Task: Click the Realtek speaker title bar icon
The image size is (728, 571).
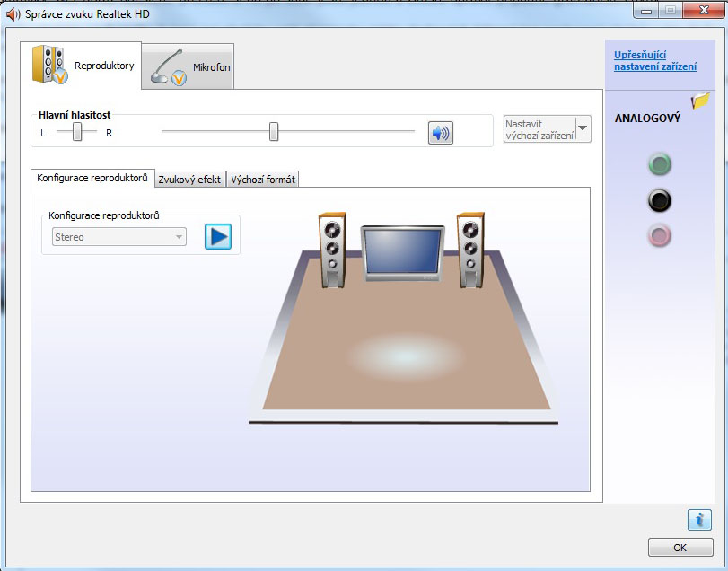Action: tap(13, 14)
